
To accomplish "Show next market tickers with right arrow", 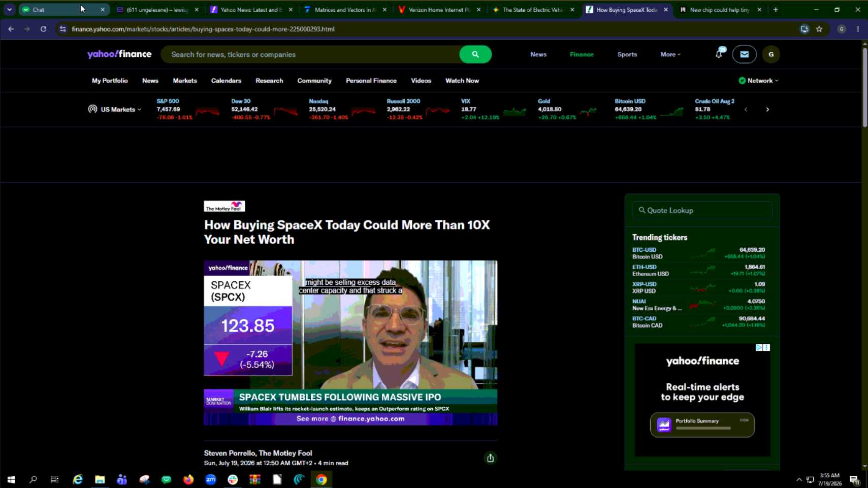I will click(767, 109).
